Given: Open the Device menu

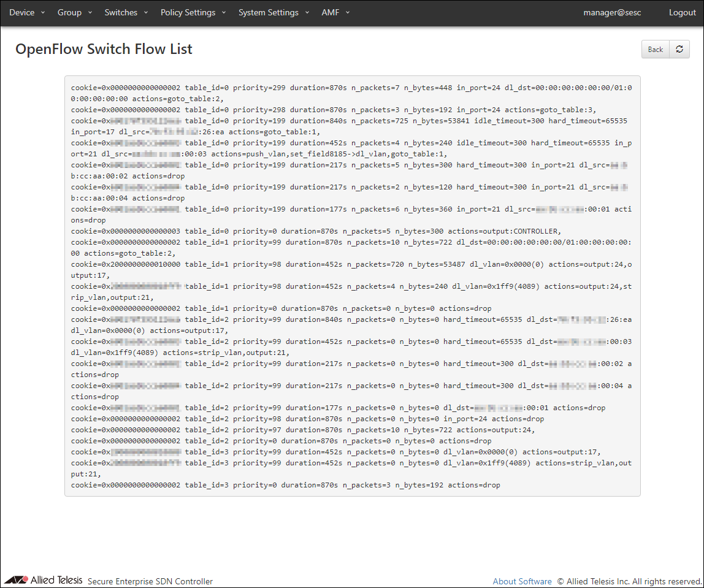Looking at the screenshot, I should coord(22,12).
